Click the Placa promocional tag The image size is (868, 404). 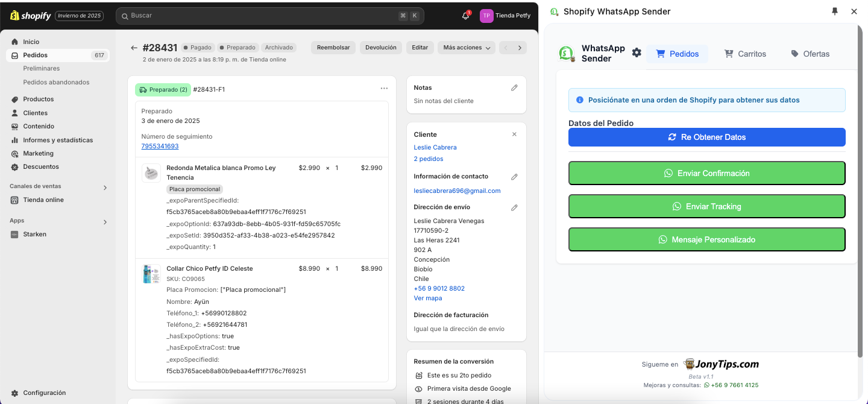click(x=195, y=189)
